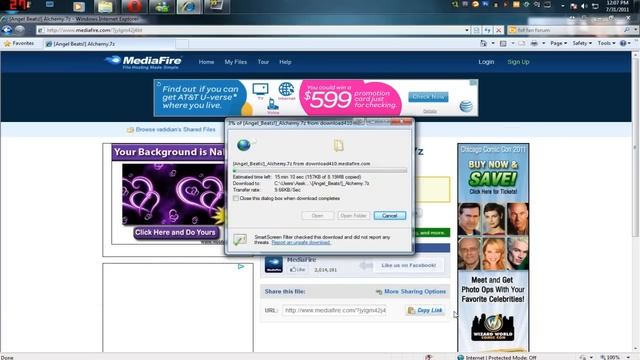Open the Safety menu dropdown
Image resolution: width=640 pixels, height=360 pixels.
[x=582, y=43]
